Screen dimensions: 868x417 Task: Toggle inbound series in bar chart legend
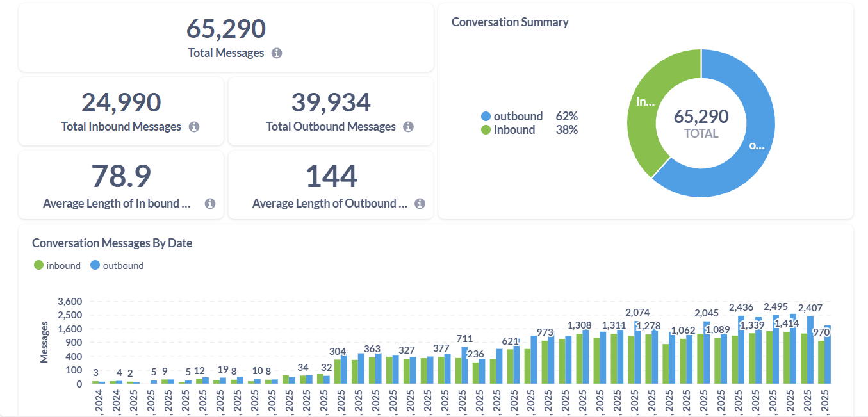pos(58,265)
